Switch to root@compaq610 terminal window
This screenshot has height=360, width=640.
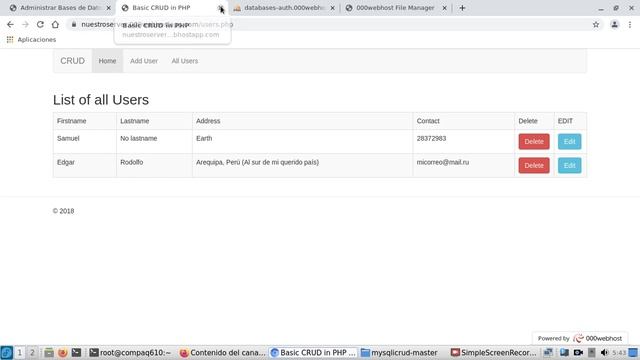[131, 353]
